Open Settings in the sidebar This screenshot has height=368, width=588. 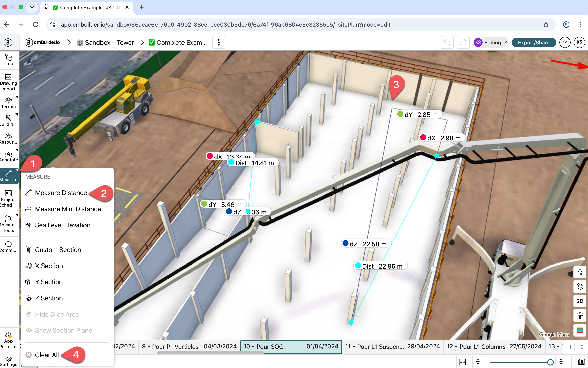pyautogui.click(x=8, y=361)
